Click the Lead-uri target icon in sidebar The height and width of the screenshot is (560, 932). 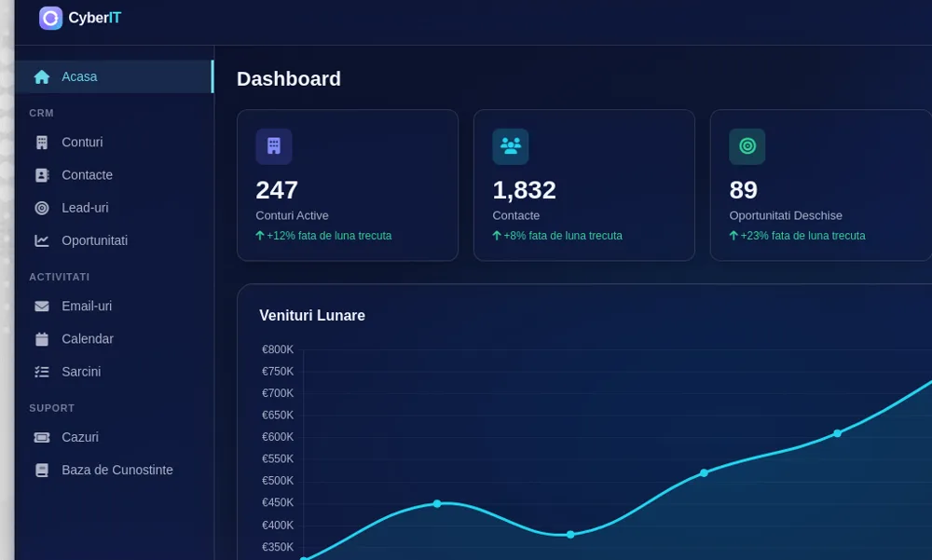(42, 208)
